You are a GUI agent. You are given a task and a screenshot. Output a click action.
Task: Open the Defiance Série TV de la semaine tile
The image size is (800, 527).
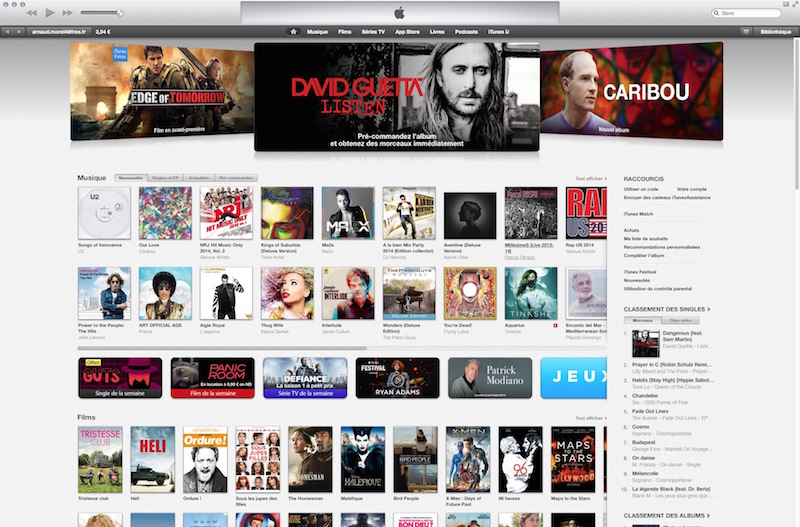(305, 378)
